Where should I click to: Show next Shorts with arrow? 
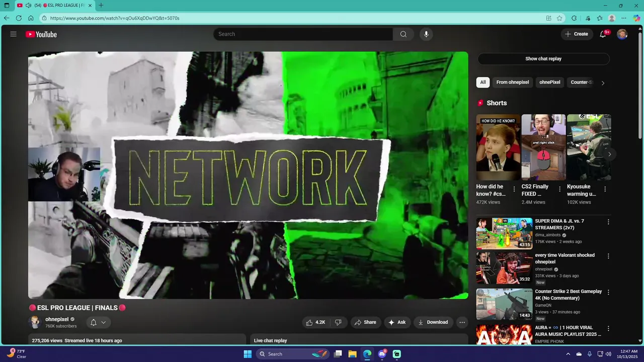[609, 154]
